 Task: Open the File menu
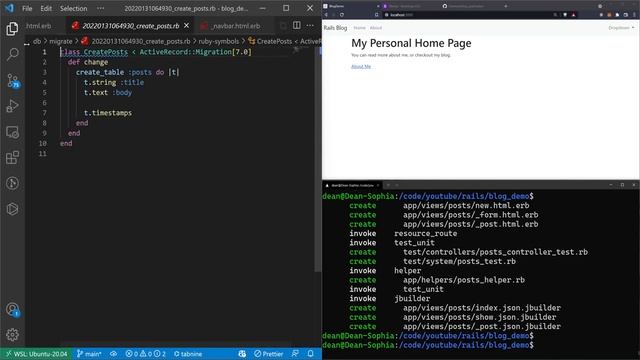click(27, 8)
